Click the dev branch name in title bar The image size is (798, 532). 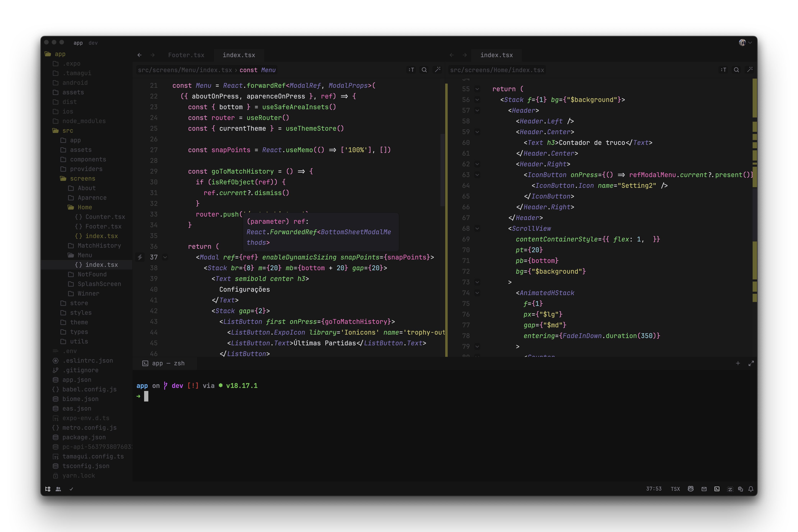(x=93, y=43)
